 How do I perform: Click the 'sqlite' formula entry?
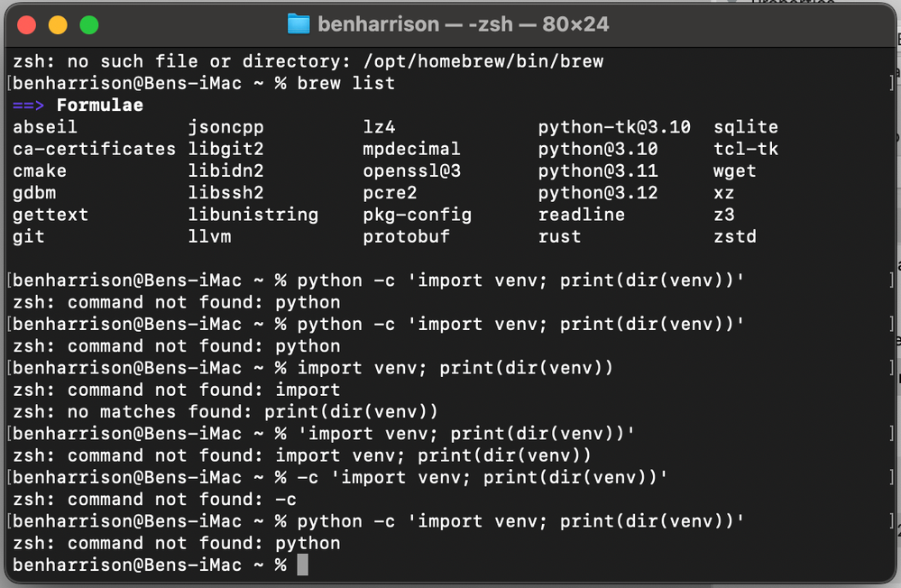click(746, 127)
